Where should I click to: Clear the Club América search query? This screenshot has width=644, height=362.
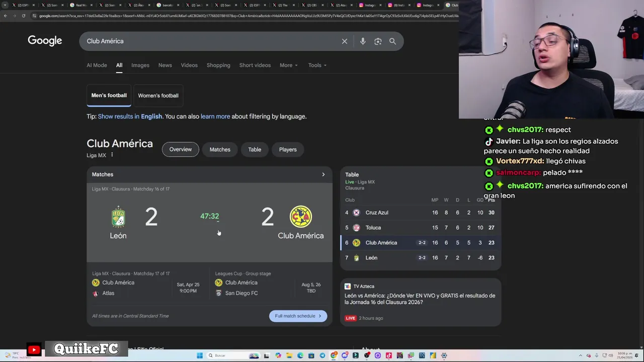[345, 41]
